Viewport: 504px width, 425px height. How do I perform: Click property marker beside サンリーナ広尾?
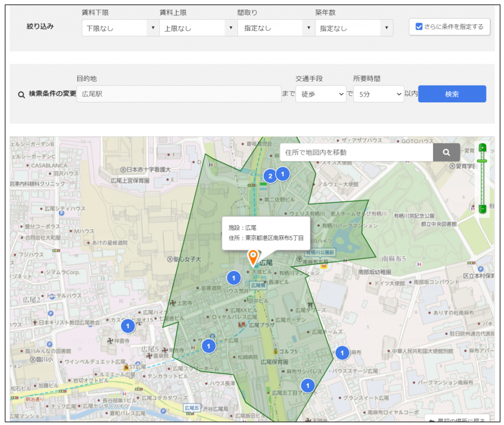209,346
